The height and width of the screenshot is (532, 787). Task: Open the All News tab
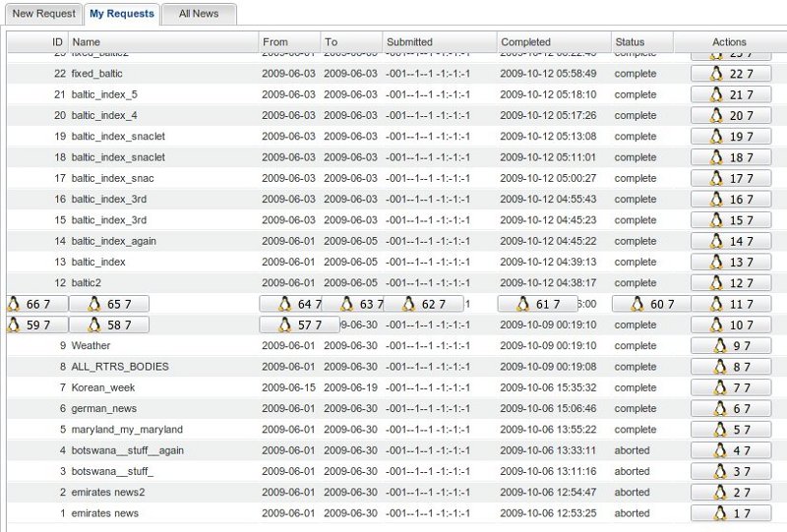click(199, 14)
